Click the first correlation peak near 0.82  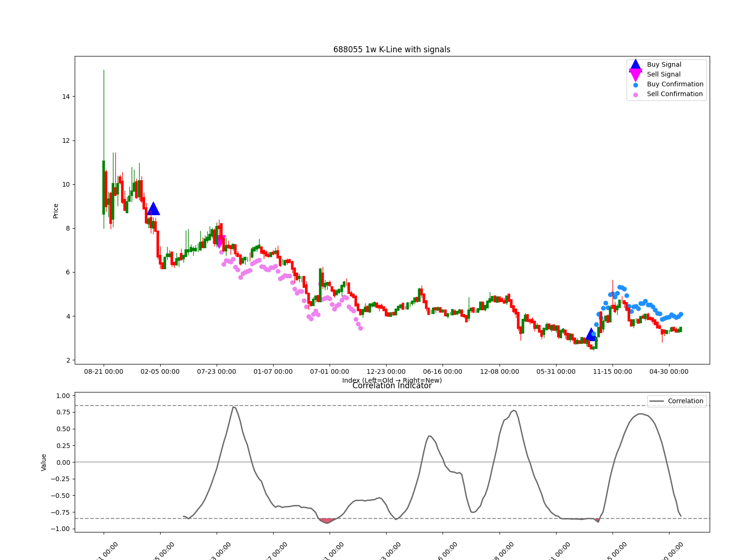click(x=234, y=407)
